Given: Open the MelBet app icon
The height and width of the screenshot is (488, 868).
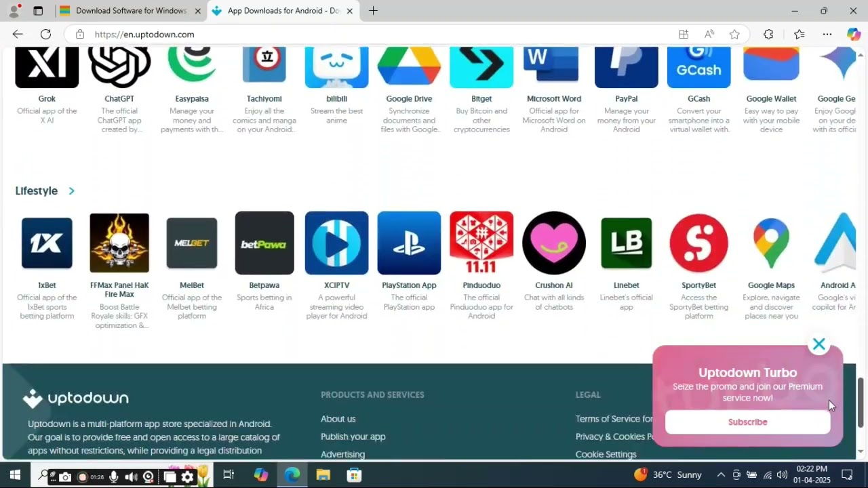Looking at the screenshot, I should (x=192, y=243).
